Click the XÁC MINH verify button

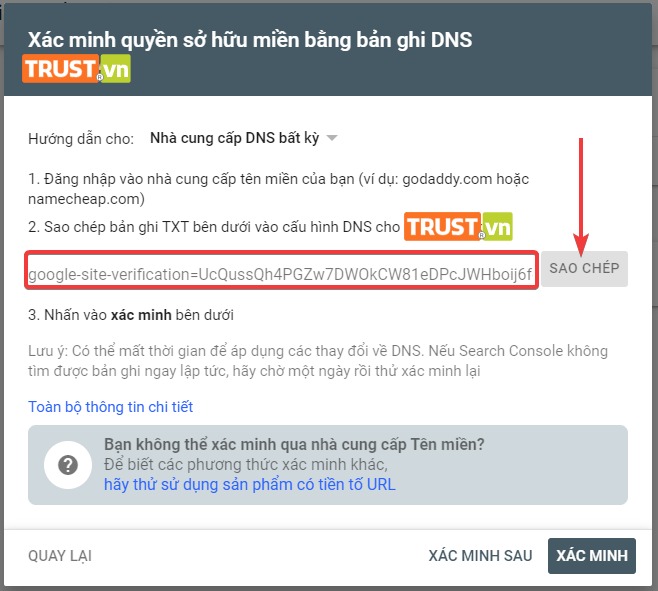tap(592, 556)
